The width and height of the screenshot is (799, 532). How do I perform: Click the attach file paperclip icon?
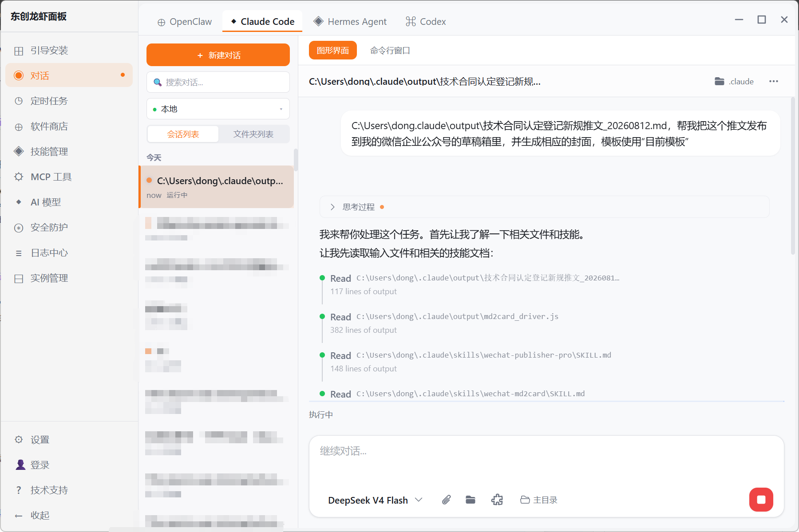447,500
